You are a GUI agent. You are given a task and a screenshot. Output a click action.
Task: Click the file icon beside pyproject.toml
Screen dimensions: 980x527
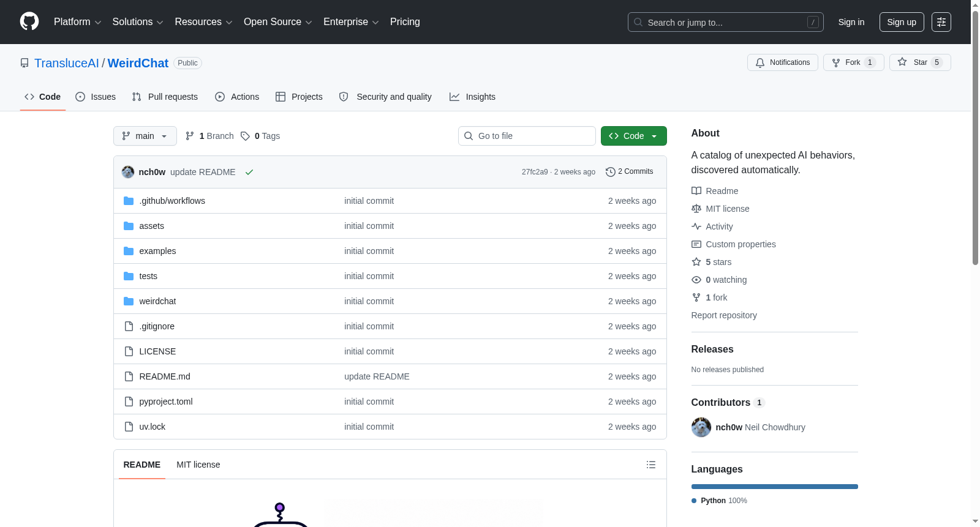click(129, 402)
